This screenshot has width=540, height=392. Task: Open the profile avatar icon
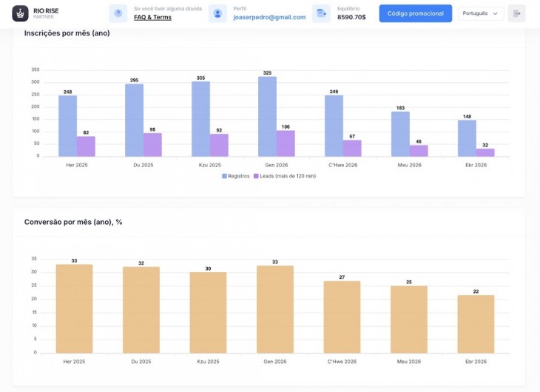tap(217, 13)
